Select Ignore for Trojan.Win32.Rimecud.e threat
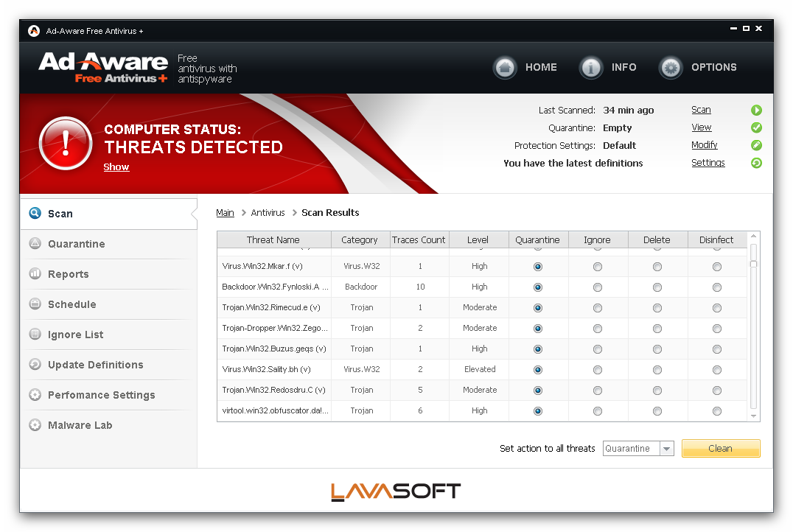This screenshot has width=793, height=532. pos(597,308)
